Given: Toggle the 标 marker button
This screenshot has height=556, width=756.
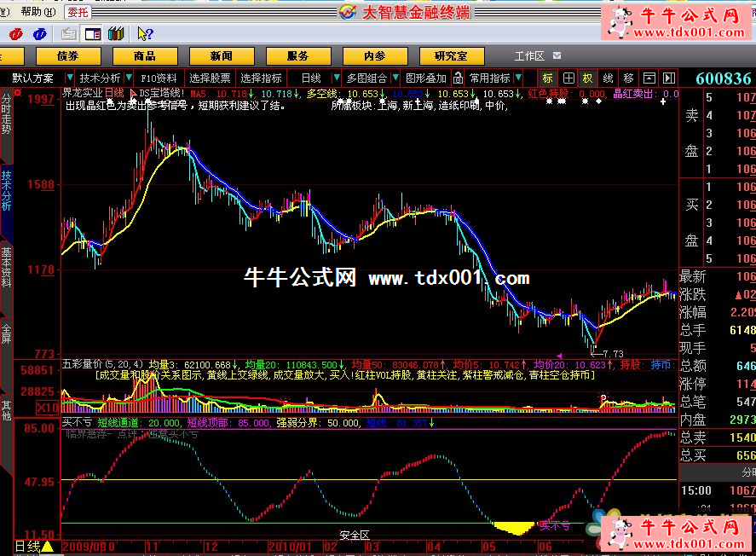Looking at the screenshot, I should (x=548, y=78).
